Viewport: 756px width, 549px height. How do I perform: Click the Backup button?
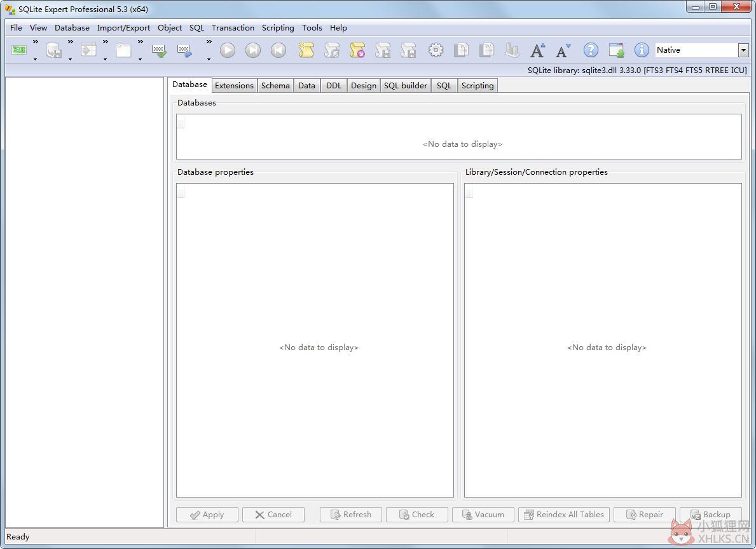711,515
